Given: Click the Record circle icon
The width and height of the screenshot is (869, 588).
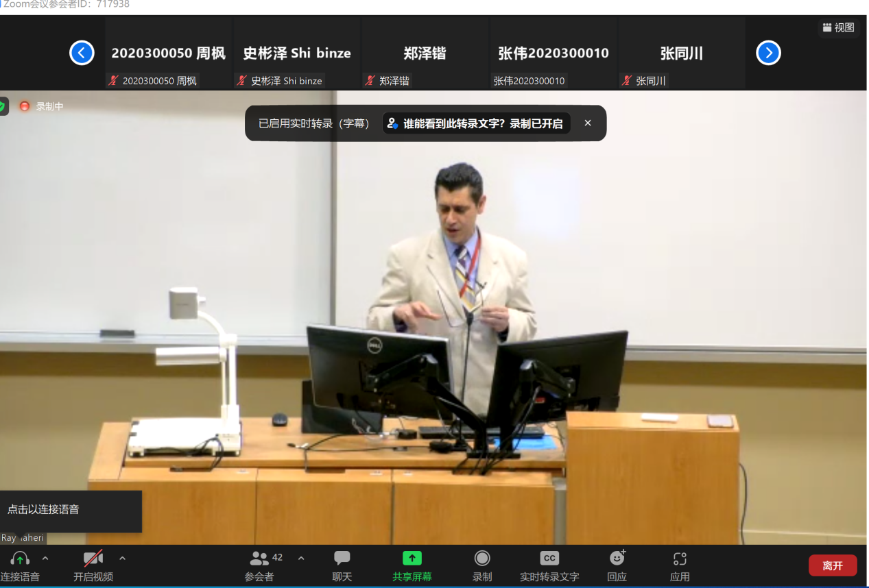Looking at the screenshot, I should (482, 559).
